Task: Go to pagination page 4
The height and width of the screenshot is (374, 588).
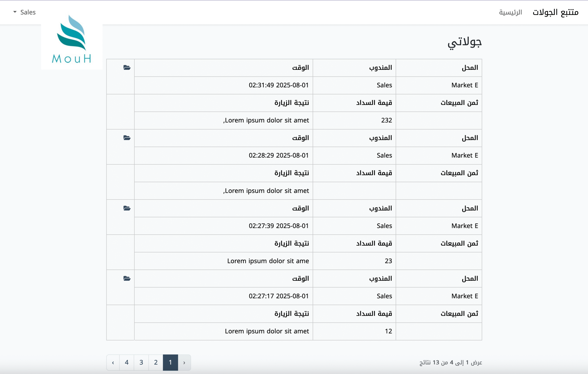Action: (127, 362)
